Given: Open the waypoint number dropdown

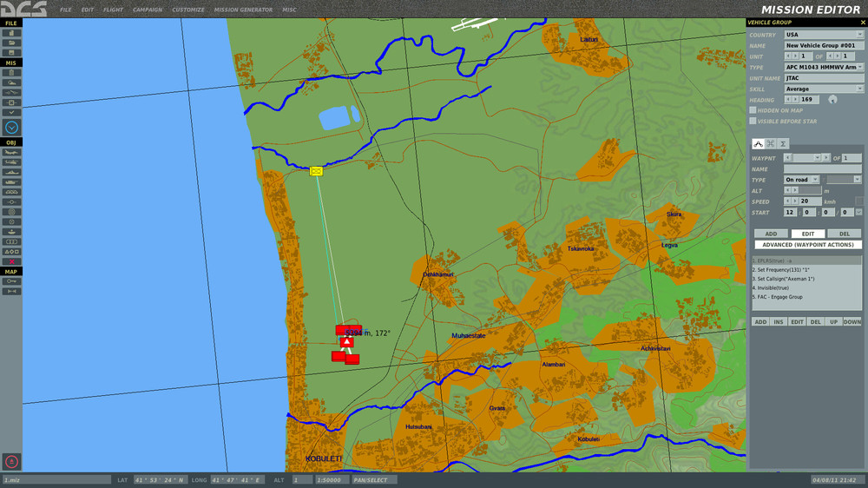Looking at the screenshot, I should click(x=817, y=158).
